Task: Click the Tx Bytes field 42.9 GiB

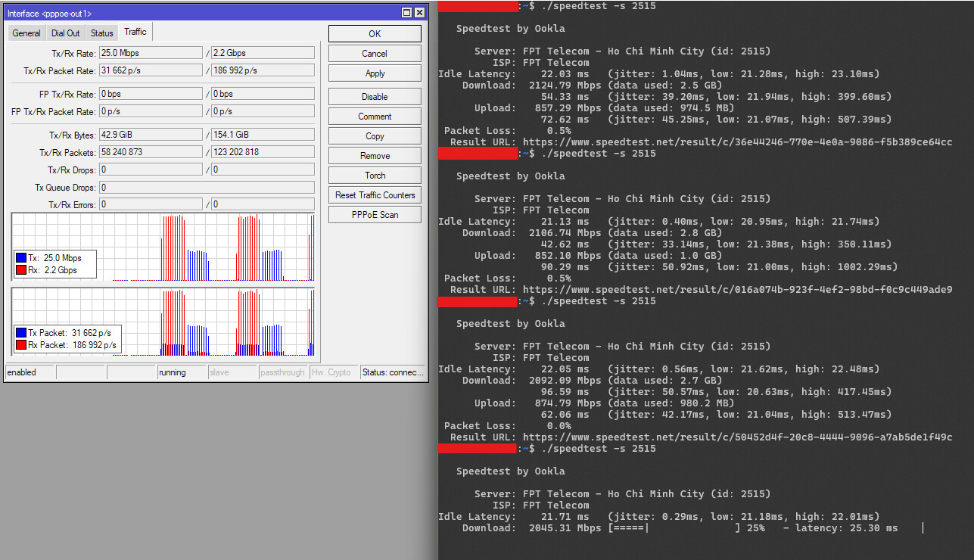Action: (151, 135)
